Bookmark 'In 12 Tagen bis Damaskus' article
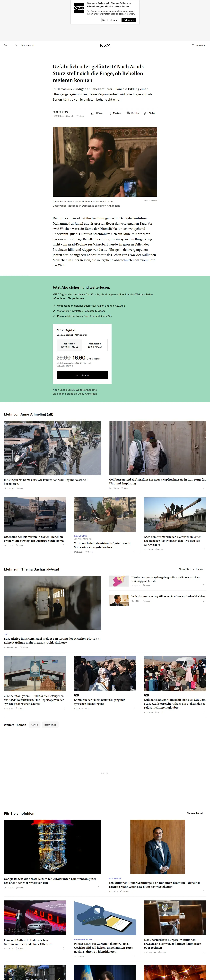Screen dimensions: 210x980 pyautogui.click(x=98, y=488)
